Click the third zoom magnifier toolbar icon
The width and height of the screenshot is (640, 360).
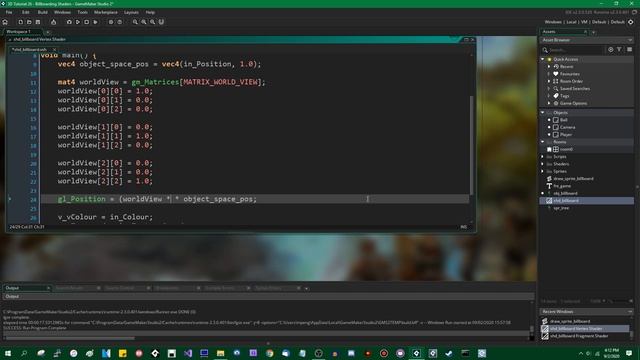153,22
